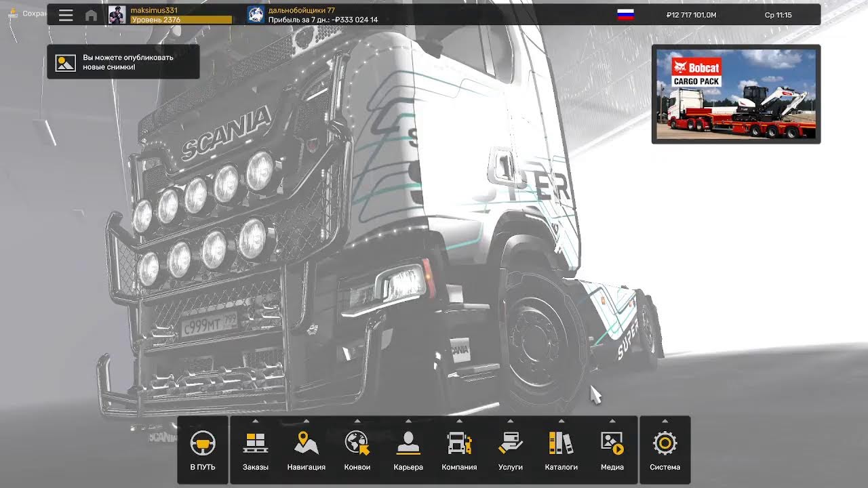Click the дальнобойщики 77 company name
Screen dimensions: 868x488
(x=302, y=10)
